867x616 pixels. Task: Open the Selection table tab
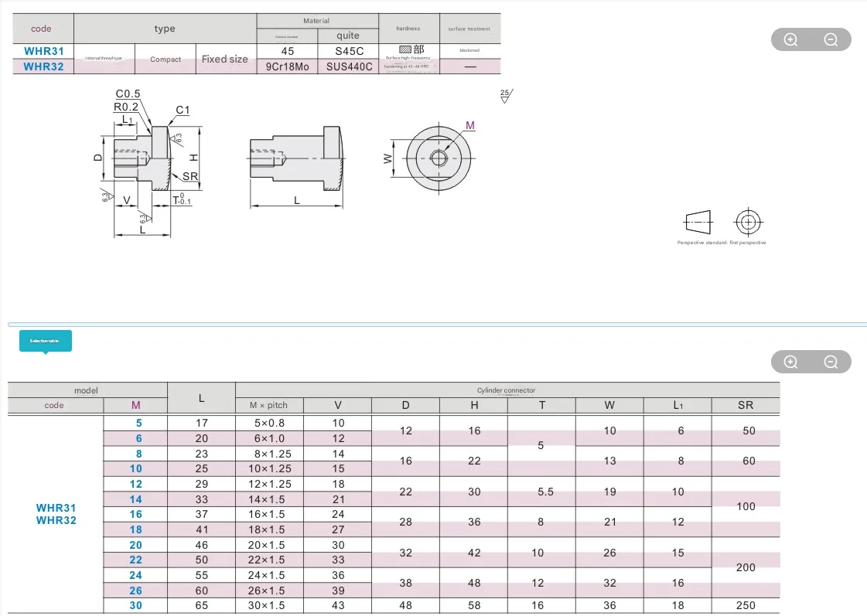(x=46, y=341)
